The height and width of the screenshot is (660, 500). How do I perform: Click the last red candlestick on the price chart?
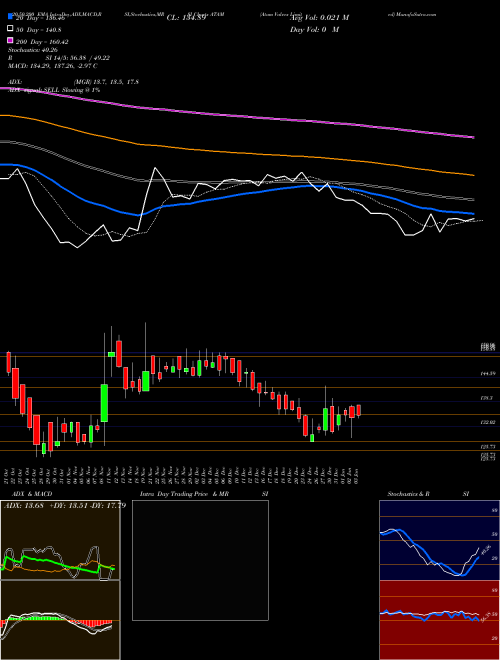click(x=359, y=410)
